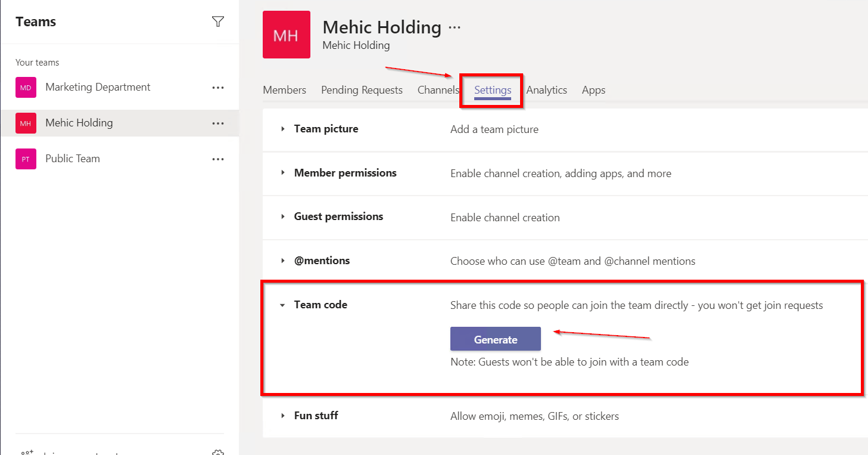Click the filter teams funnel icon
Screen dimensions: 868x455
click(x=218, y=22)
